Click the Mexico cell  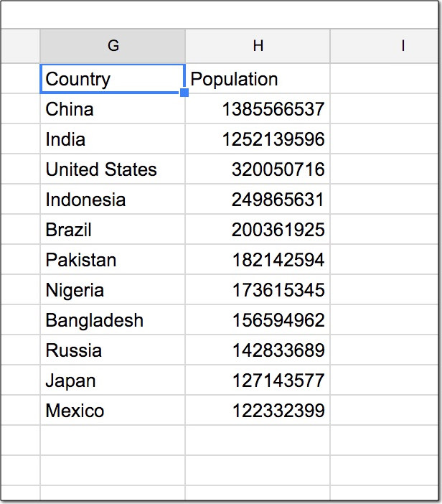point(113,411)
